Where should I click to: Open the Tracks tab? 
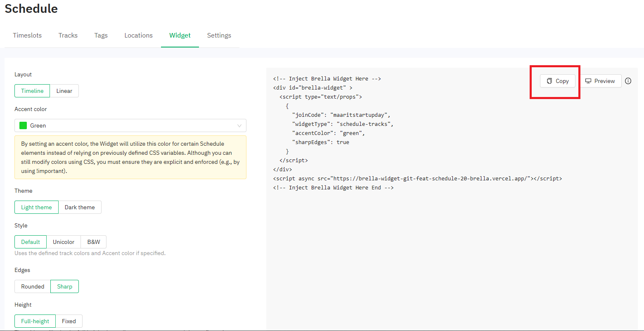pos(68,35)
